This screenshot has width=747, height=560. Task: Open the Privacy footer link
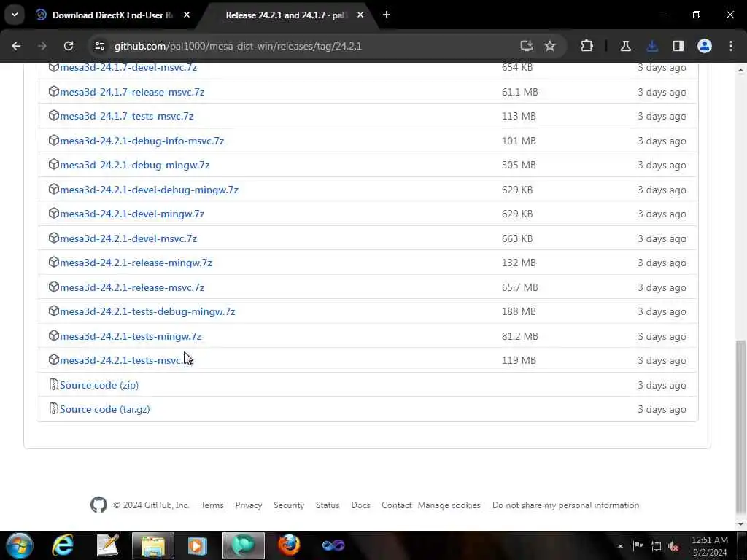click(249, 505)
